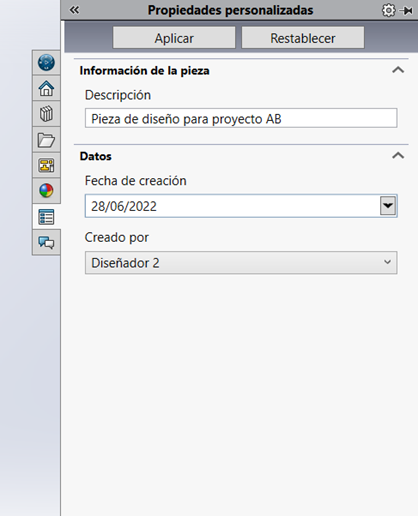This screenshot has height=516, width=418.
Task: Open the SOLIDWORKS Forum chat tab
Action: click(46, 242)
